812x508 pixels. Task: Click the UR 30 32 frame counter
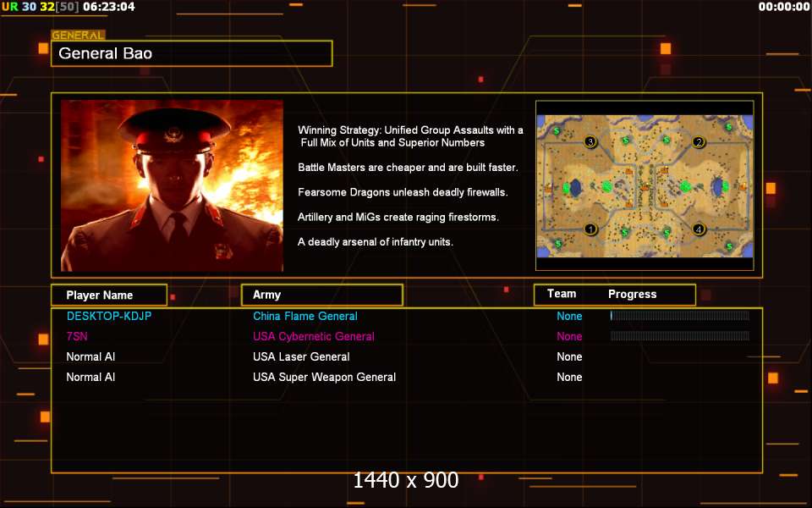coord(41,7)
